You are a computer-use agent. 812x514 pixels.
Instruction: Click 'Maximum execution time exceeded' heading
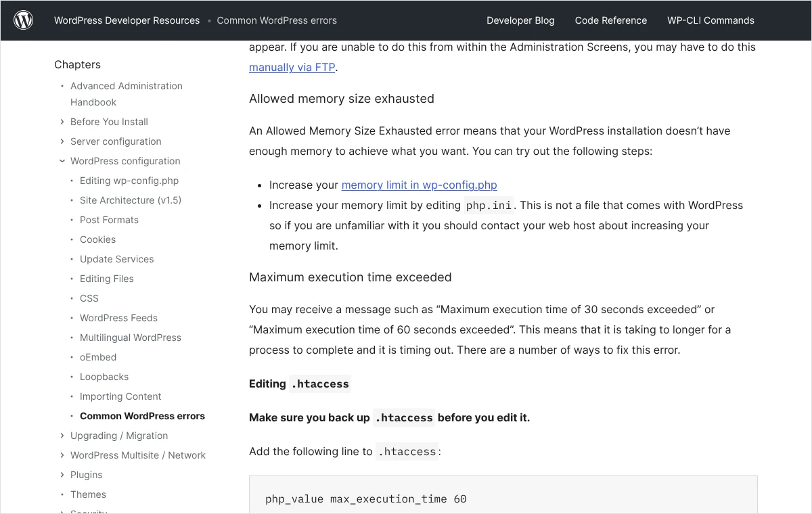[351, 277]
